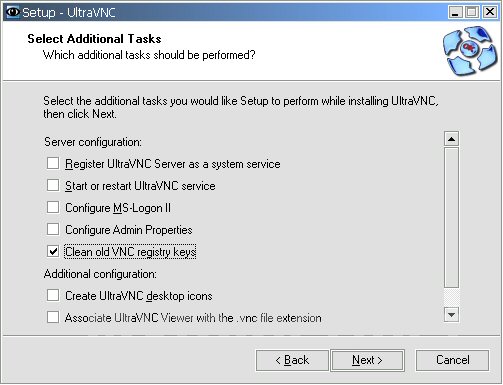The height and width of the screenshot is (385, 503).
Task: Go to the previous step with Back
Action: coord(292,360)
